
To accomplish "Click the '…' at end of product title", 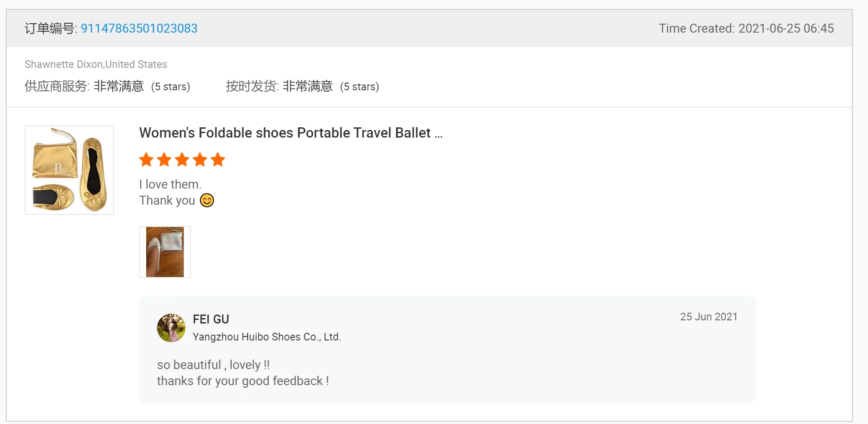I will coord(439,133).
